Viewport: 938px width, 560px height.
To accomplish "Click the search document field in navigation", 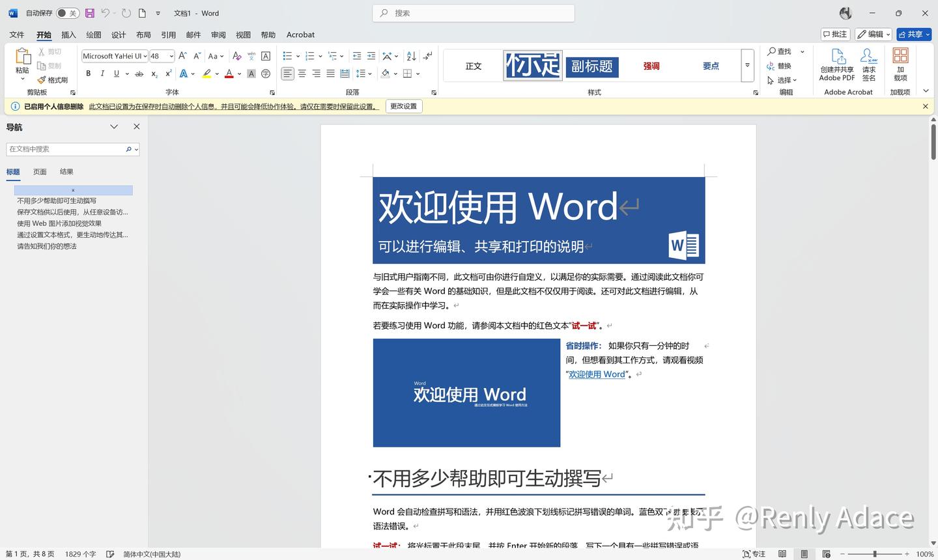I will click(x=66, y=149).
